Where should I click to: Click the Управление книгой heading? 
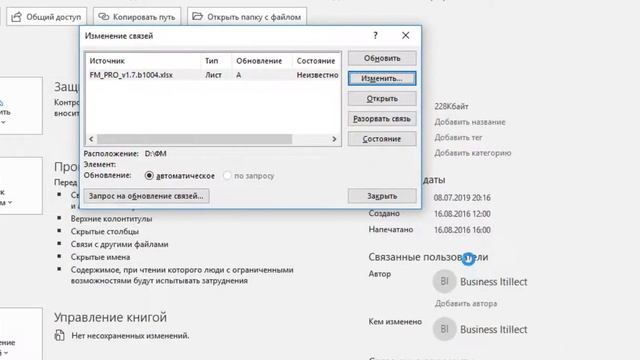[111, 317]
